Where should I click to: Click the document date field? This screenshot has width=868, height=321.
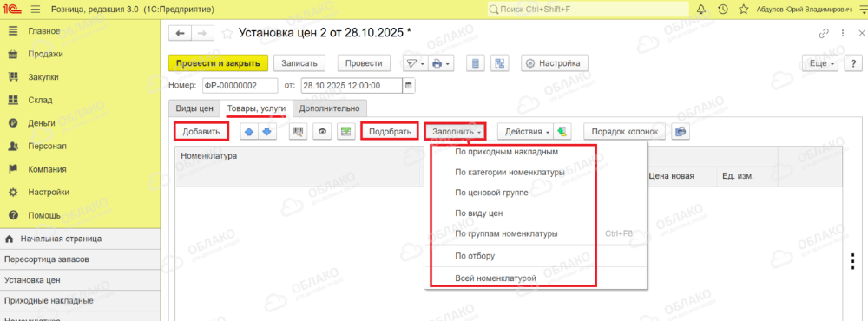click(352, 86)
